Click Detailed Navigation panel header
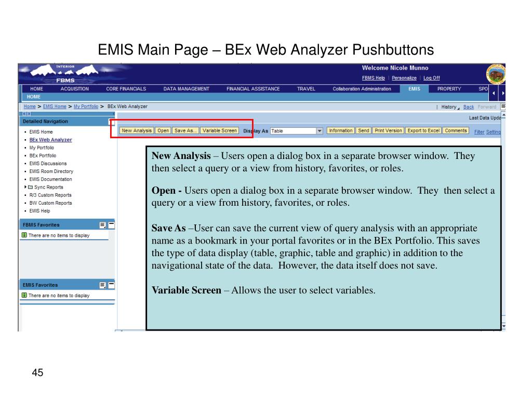 click(x=67, y=122)
